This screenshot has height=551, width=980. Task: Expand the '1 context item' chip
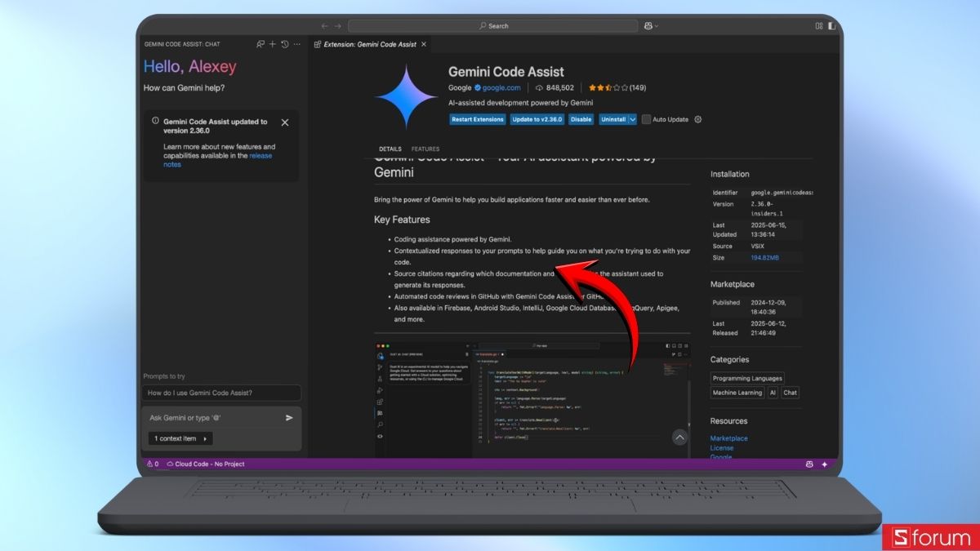pyautogui.click(x=180, y=438)
